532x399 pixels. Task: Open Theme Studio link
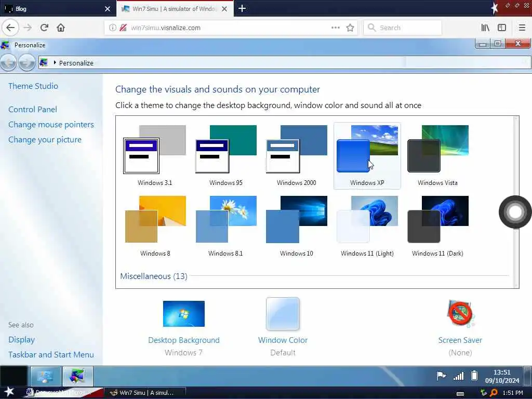click(33, 86)
